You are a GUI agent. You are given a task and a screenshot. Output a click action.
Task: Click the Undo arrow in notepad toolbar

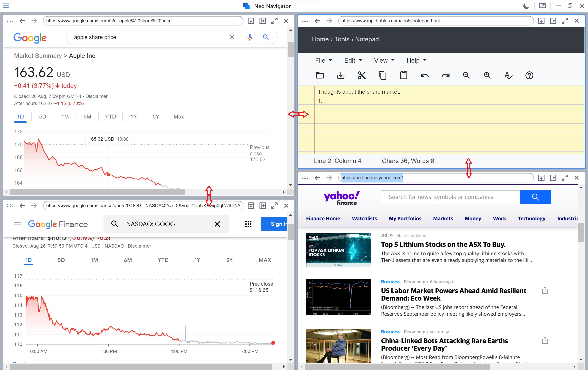pos(424,76)
